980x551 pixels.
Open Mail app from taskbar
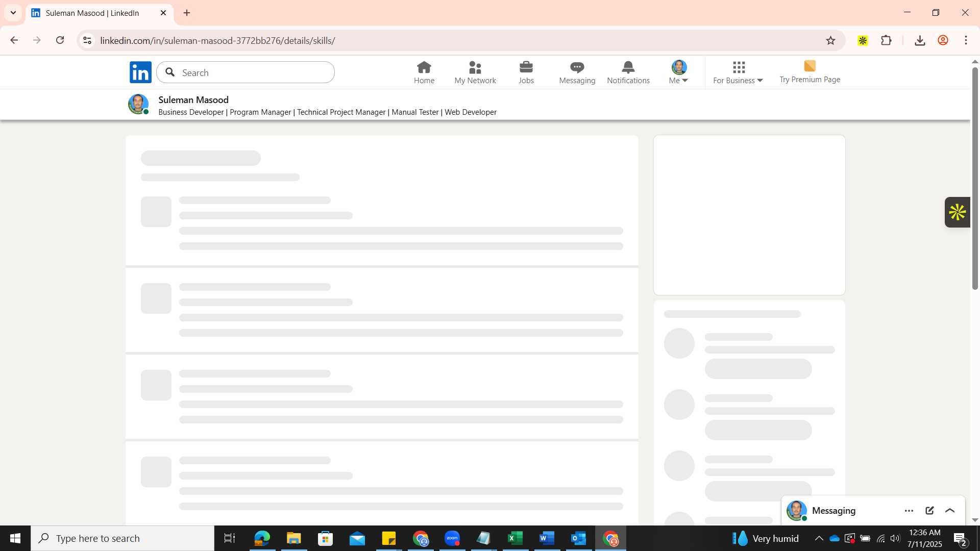[x=357, y=538]
